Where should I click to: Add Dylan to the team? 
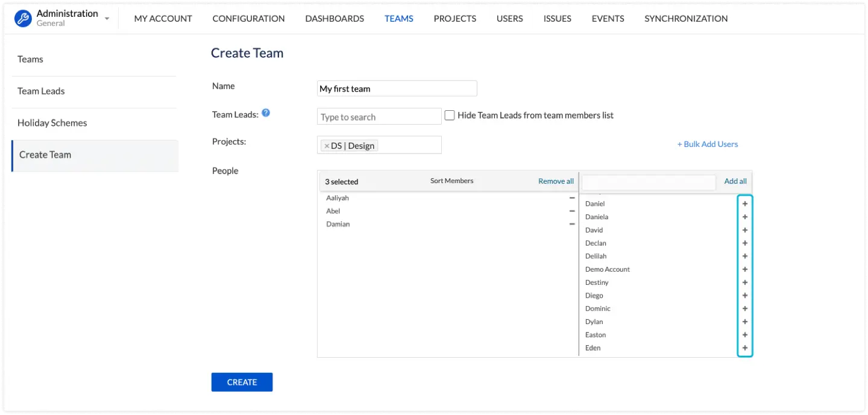click(x=745, y=322)
